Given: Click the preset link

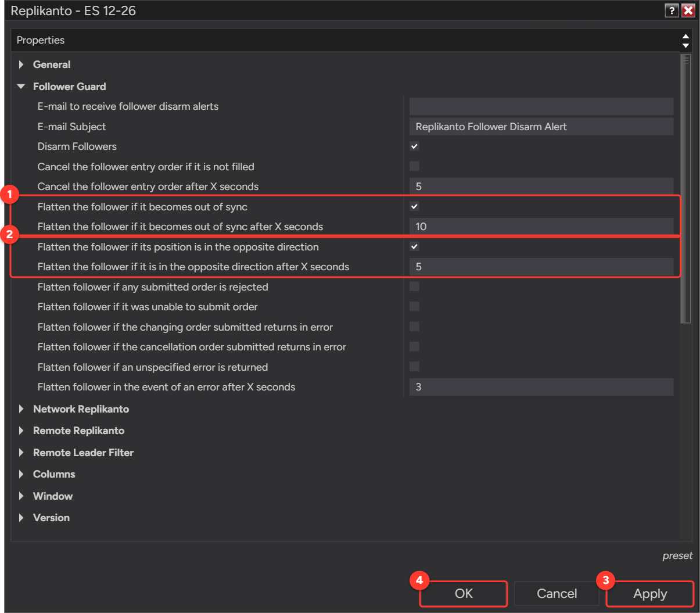Looking at the screenshot, I should 677,556.
